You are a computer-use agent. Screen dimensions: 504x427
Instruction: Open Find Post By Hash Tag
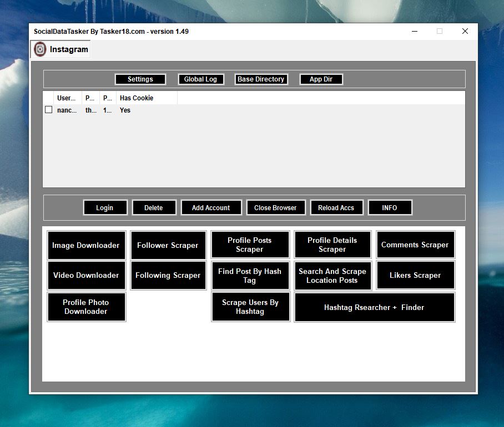coord(250,276)
